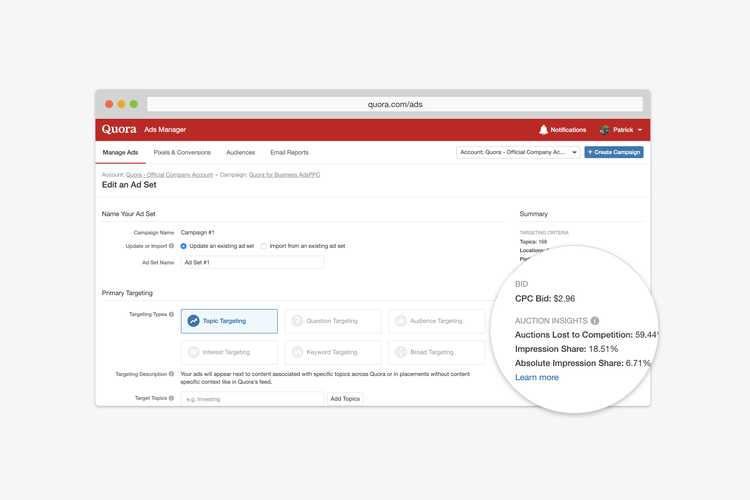This screenshot has height=500, width=750.
Task: Click the Interest Targeting icon
Action: (x=193, y=352)
